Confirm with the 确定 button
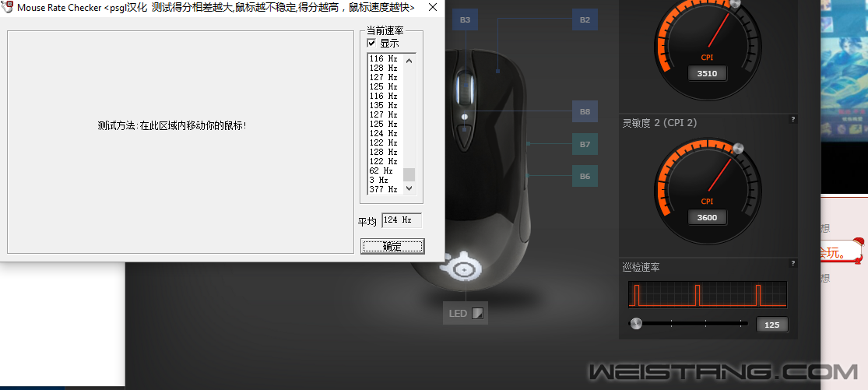This screenshot has width=868, height=390. pyautogui.click(x=392, y=246)
